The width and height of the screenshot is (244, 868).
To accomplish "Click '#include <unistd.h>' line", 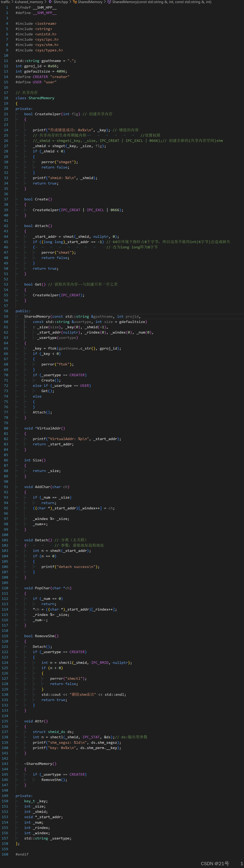I will pyautogui.click(x=36, y=34).
